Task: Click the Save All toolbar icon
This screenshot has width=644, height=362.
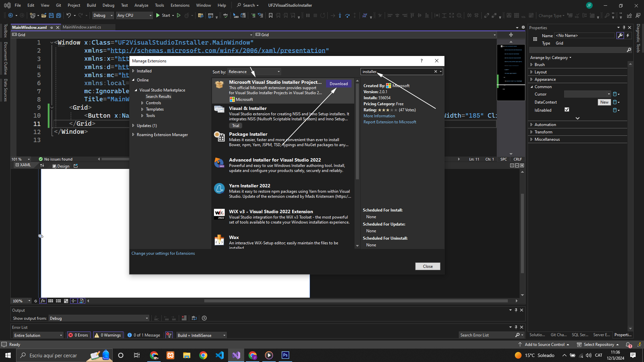Action: (x=58, y=15)
